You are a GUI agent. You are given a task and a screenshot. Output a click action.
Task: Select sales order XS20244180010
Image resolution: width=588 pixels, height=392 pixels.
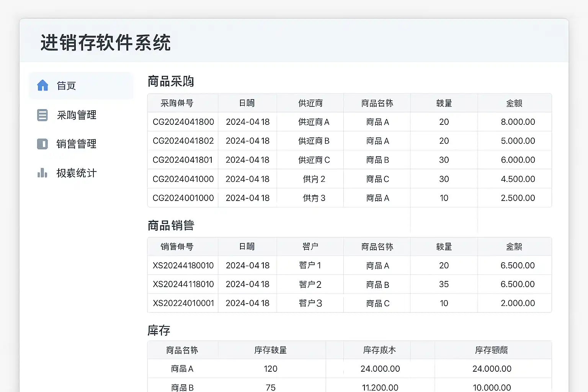point(183,266)
